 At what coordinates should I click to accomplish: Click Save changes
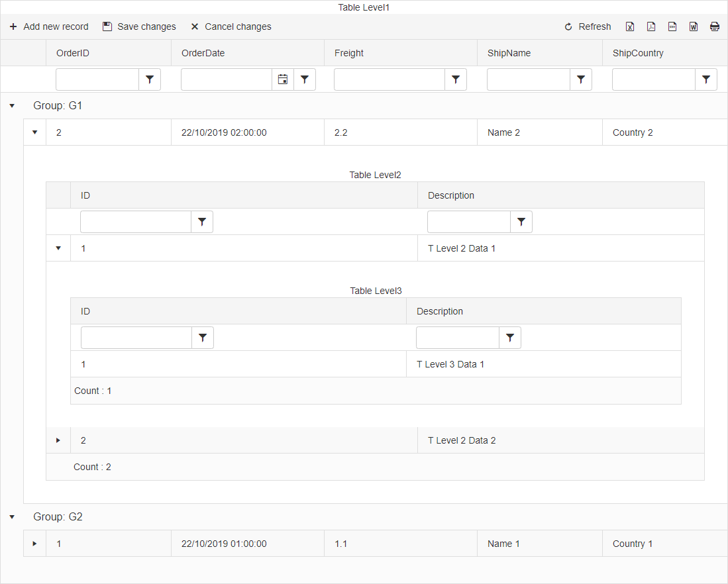coord(139,26)
